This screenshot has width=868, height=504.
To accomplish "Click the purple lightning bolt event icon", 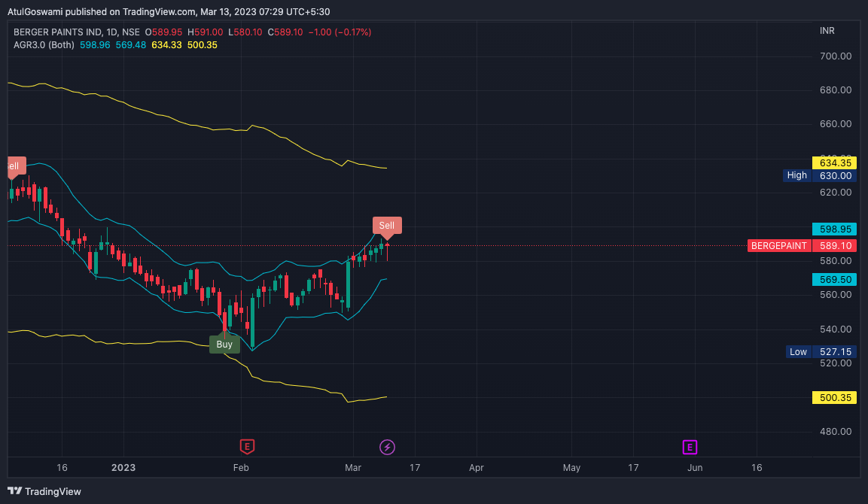I will click(387, 447).
